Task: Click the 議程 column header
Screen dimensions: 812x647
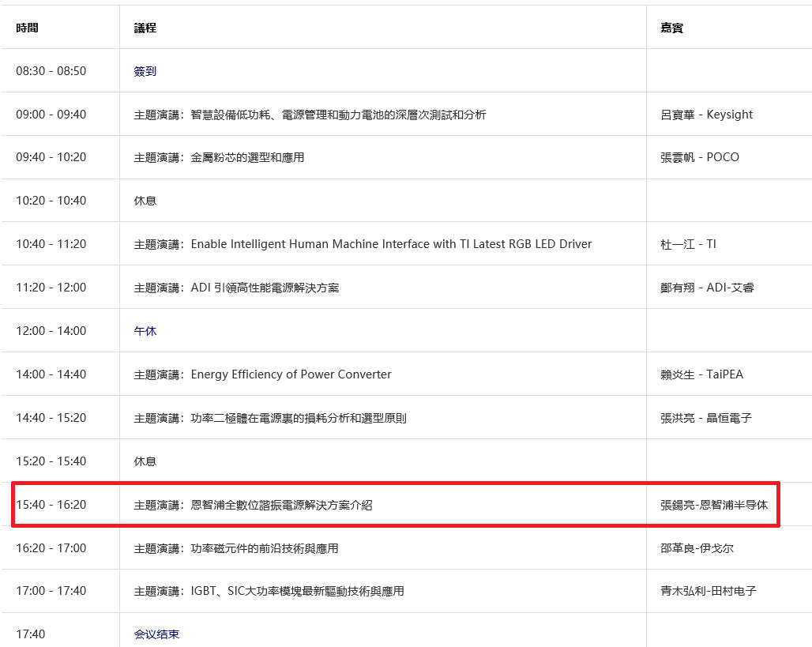Action: click(x=145, y=28)
